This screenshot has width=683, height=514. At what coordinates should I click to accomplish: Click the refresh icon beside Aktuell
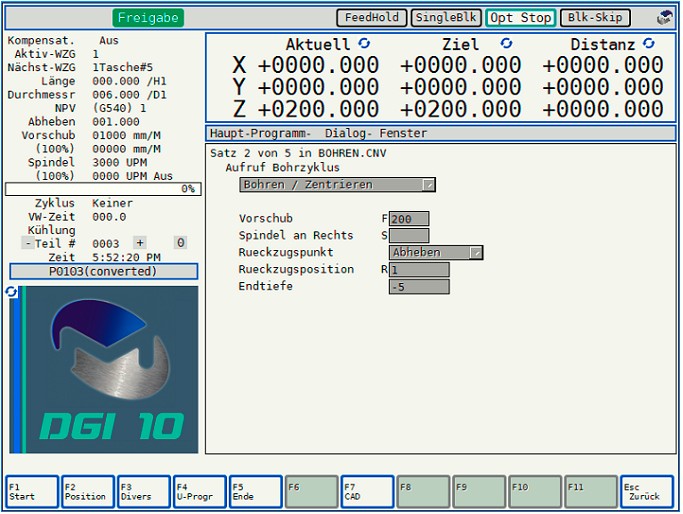tap(364, 44)
